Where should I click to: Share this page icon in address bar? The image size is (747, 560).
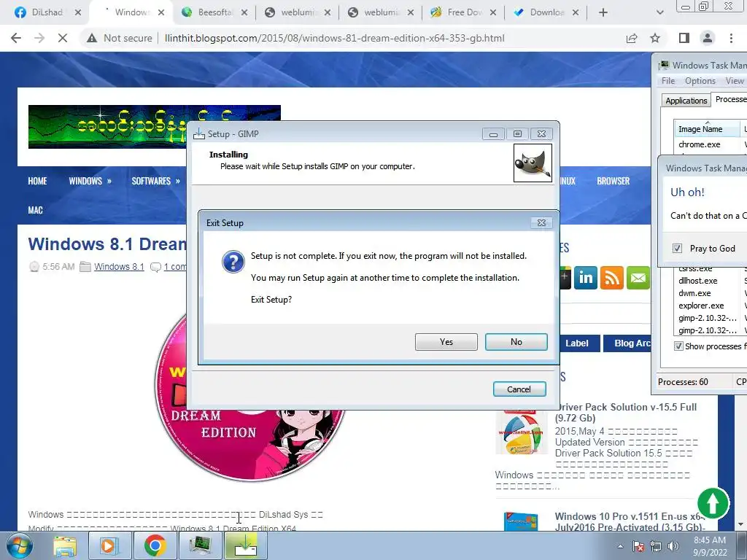[632, 38]
